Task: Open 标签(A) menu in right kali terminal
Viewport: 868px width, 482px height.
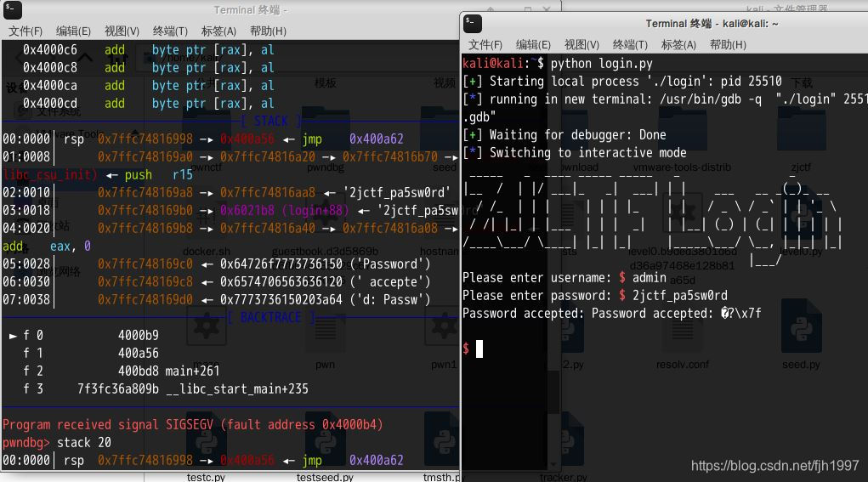Action: pyautogui.click(x=678, y=44)
